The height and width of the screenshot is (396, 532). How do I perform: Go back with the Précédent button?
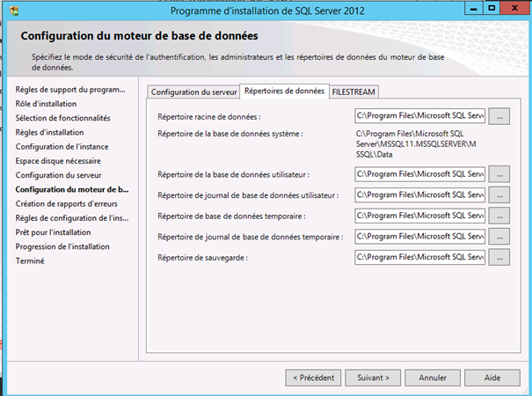point(313,378)
